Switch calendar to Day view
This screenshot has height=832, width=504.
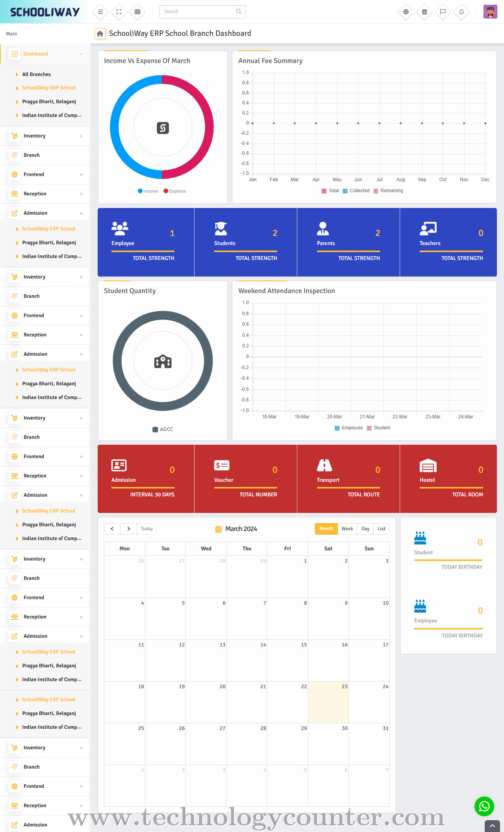tap(365, 529)
